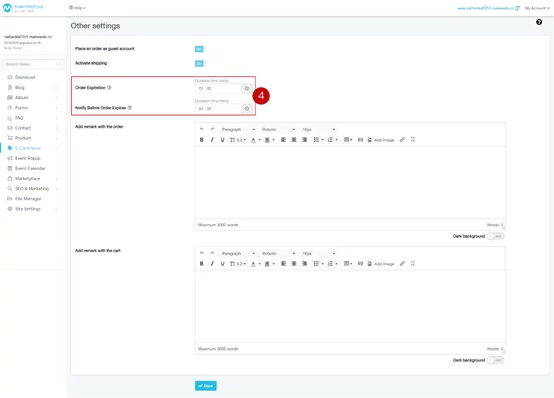The height and width of the screenshot is (398, 554).
Task: Open SEO & Marketing menu
Action: [32, 188]
